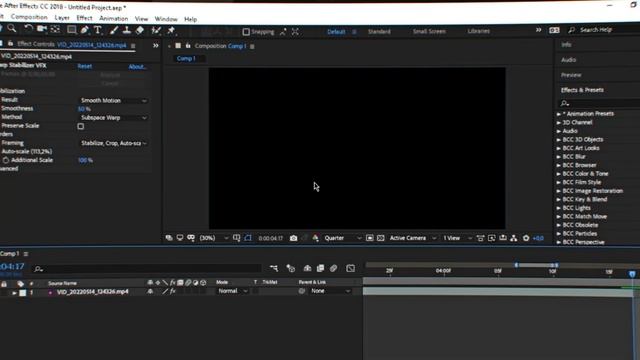Click Toggle Pixel Aspect Ratio Correction icon
The image size is (640, 360).
(480, 238)
